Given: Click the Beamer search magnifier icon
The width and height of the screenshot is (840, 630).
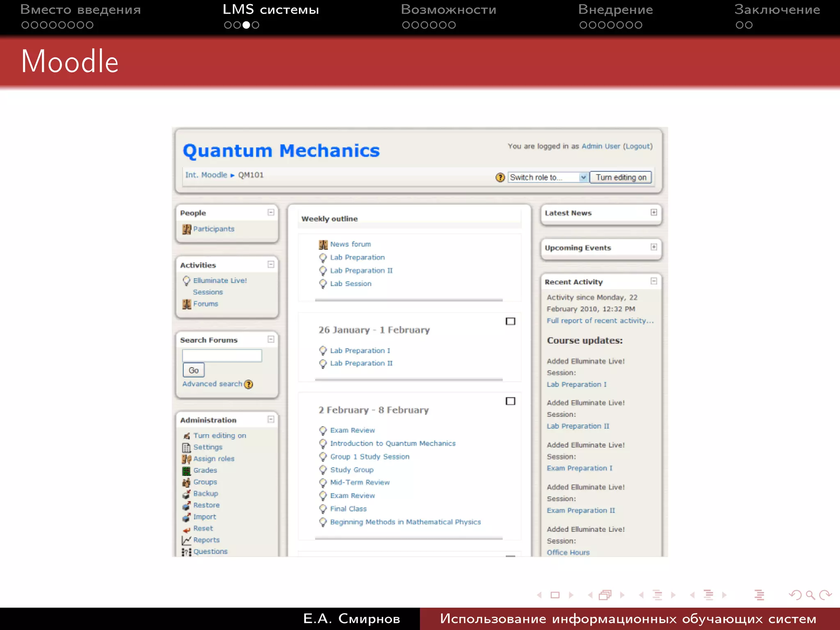Looking at the screenshot, I should point(810,595).
